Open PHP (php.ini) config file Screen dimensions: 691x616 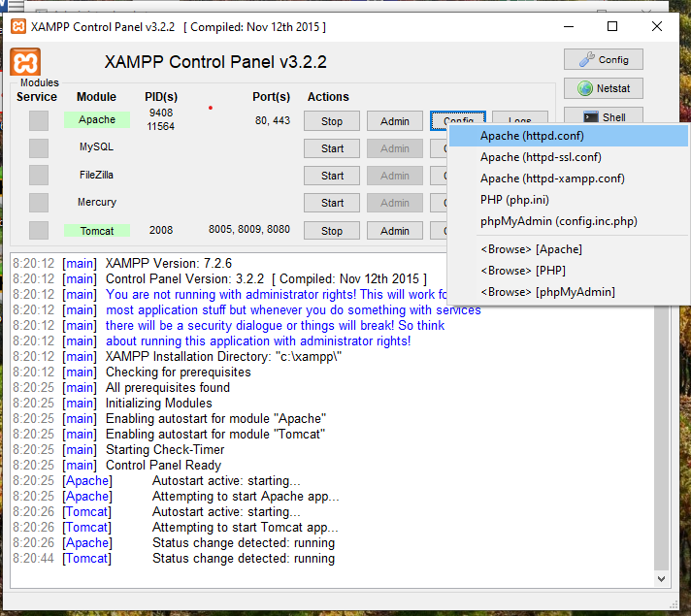[x=568, y=200]
